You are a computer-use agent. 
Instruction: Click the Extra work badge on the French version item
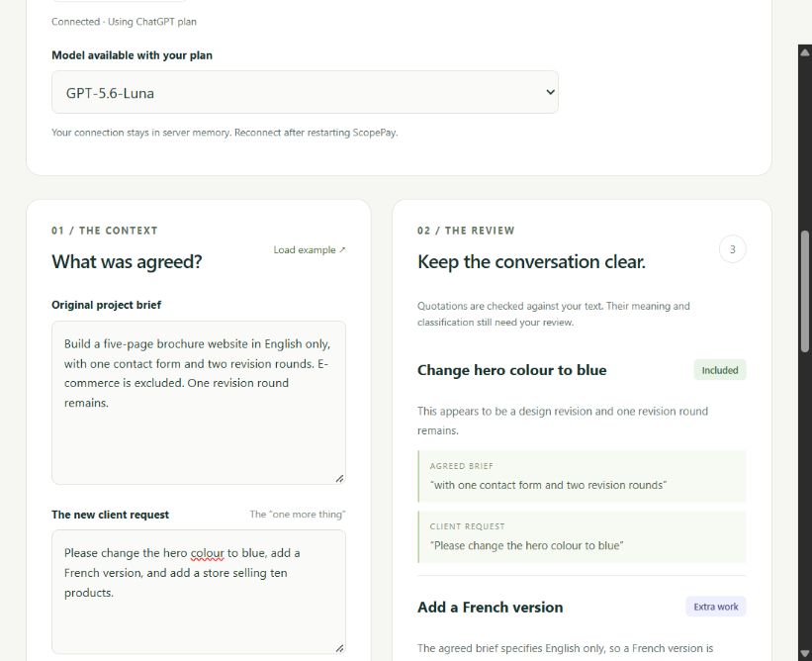[x=716, y=607]
